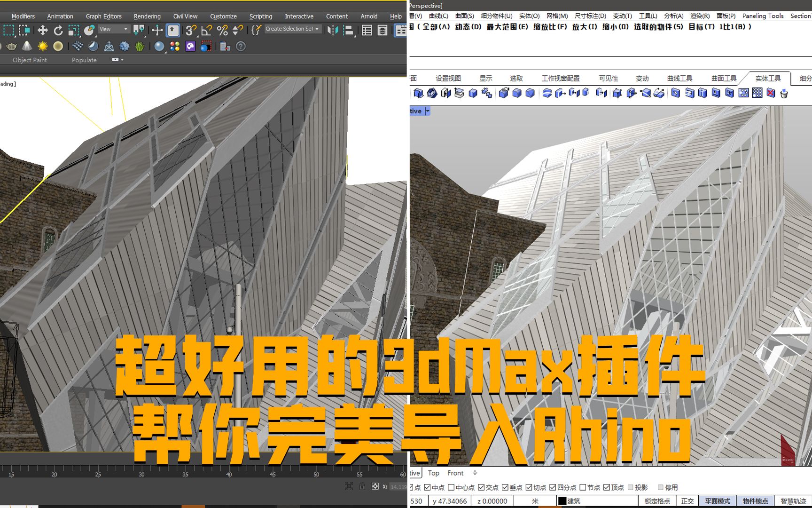Screen dimensions: 812x508
Task: Click the green plant foliage icon
Action: (140, 47)
